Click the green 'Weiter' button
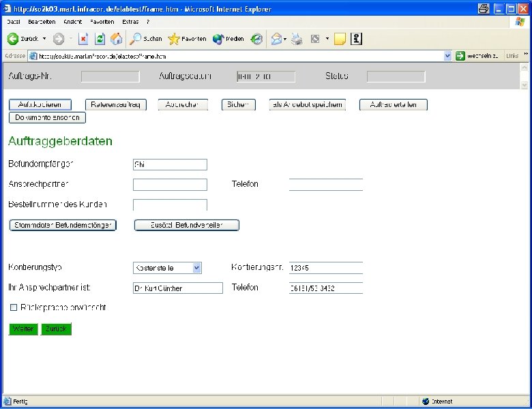The width and height of the screenshot is (532, 409). tap(23, 329)
